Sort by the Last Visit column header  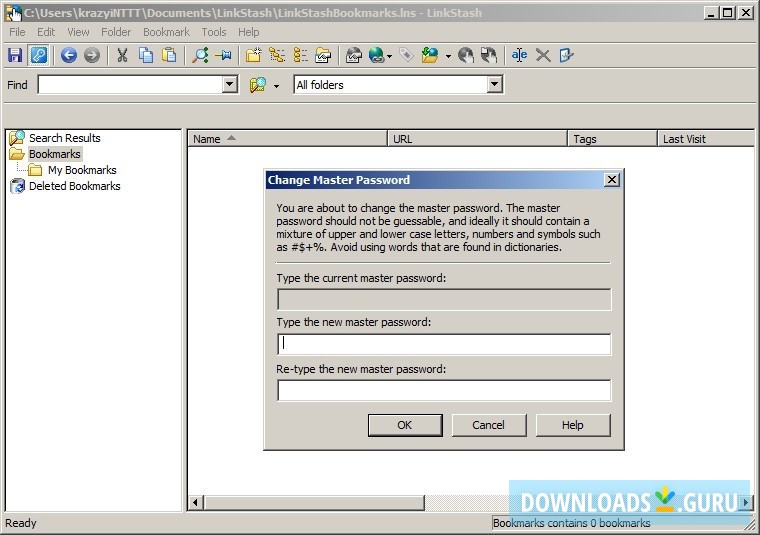[x=706, y=139]
